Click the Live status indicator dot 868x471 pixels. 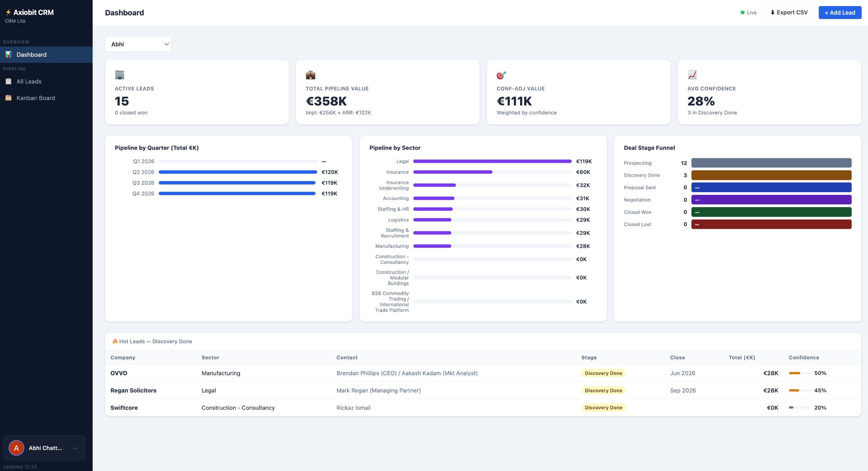pos(742,12)
